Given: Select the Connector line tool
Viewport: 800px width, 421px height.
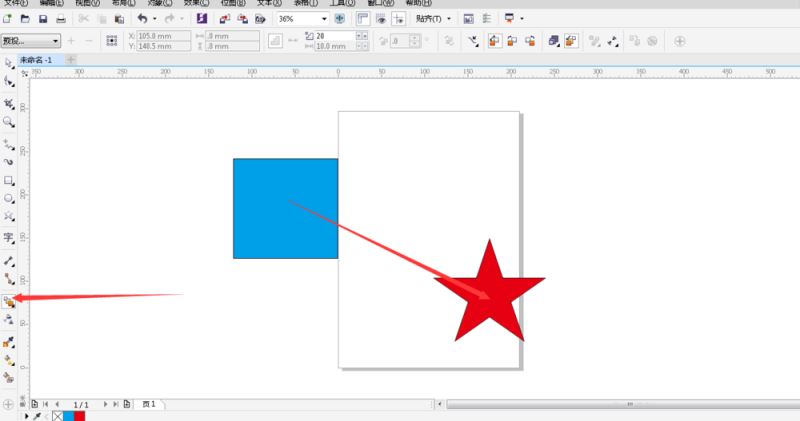Looking at the screenshot, I should coord(9,279).
